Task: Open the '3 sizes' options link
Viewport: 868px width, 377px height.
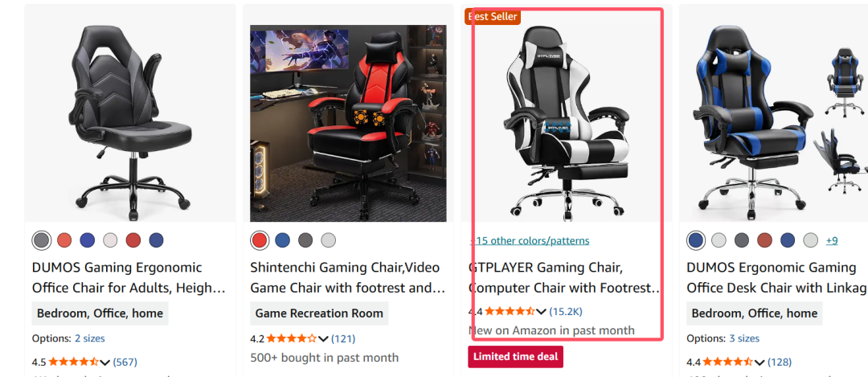Action: [744, 338]
